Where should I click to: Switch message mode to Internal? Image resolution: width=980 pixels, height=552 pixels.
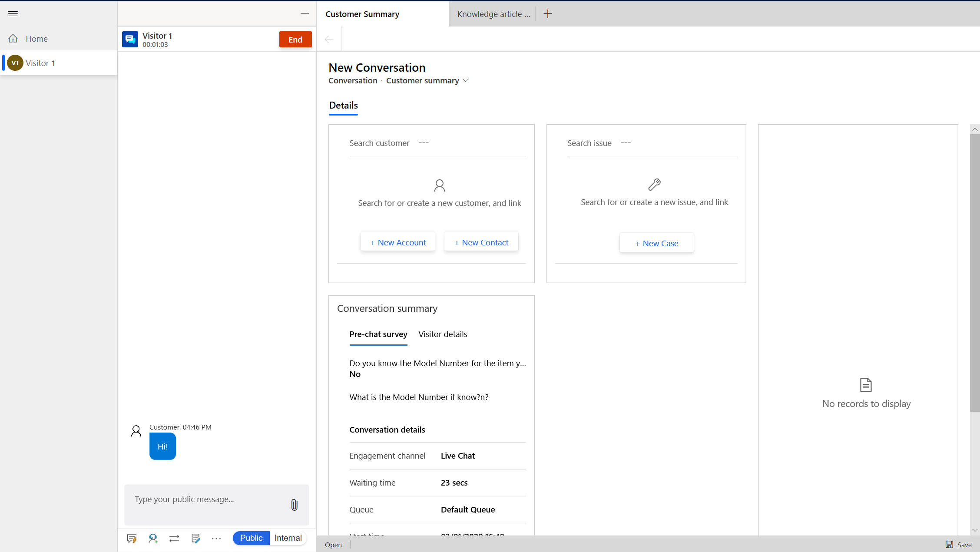(288, 538)
